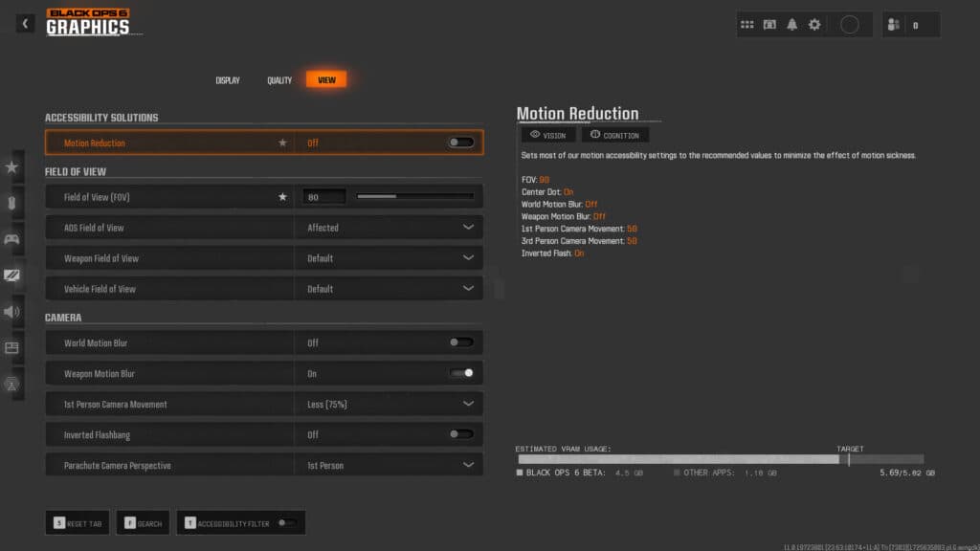Disable Weapon Motion Blur
The image size is (980, 551).
[x=458, y=373]
